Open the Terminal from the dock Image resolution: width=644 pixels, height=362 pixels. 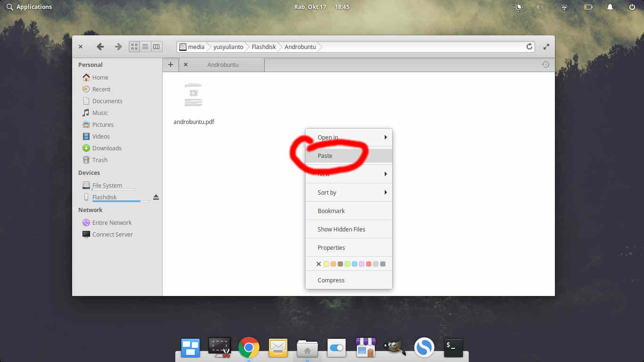pos(453,347)
